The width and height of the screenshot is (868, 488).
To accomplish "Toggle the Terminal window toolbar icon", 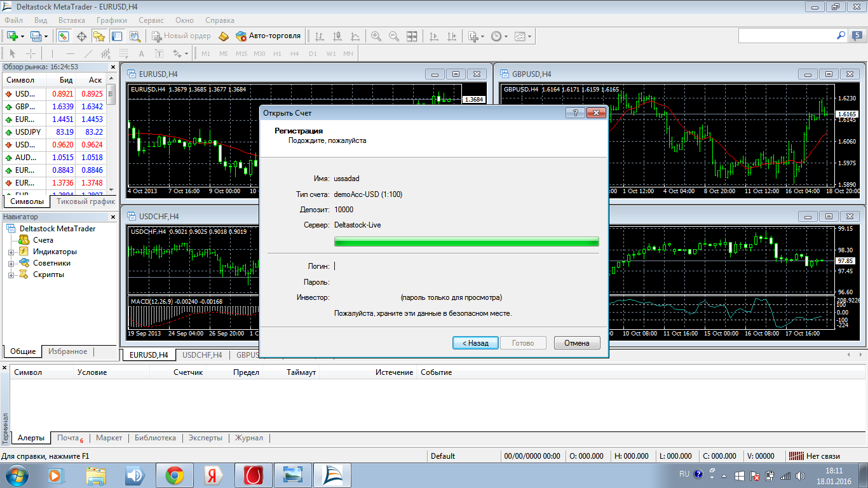I will point(117,36).
